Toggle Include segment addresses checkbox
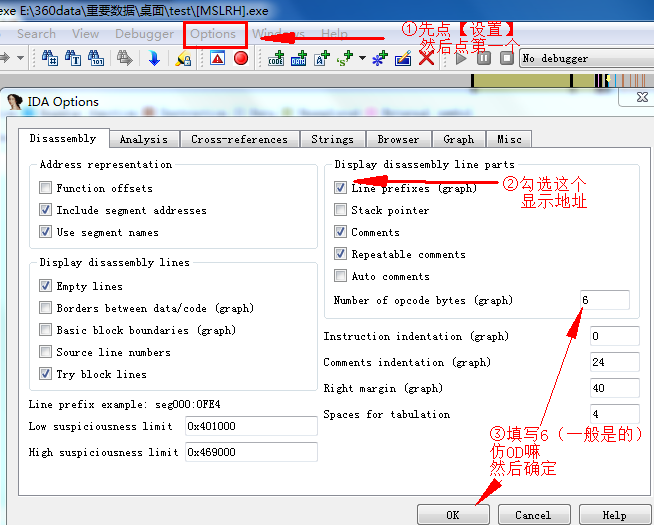Viewport: 654px width, 525px height. pyautogui.click(x=45, y=210)
